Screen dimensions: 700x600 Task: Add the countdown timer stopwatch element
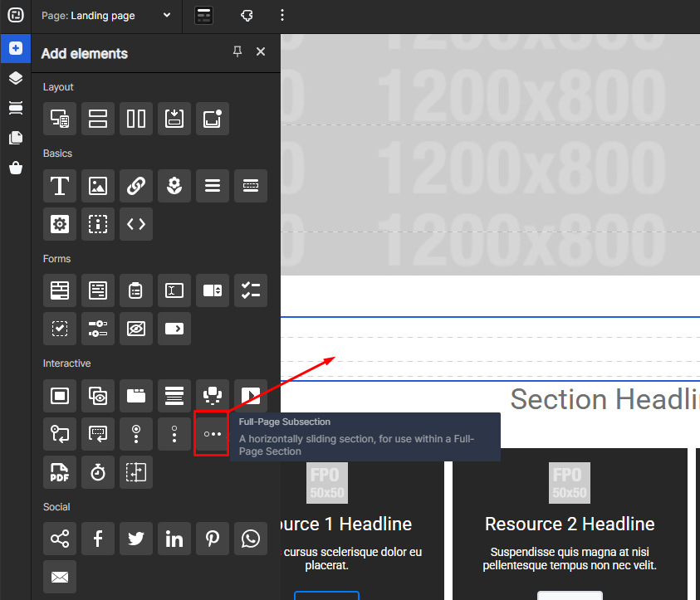click(x=98, y=472)
